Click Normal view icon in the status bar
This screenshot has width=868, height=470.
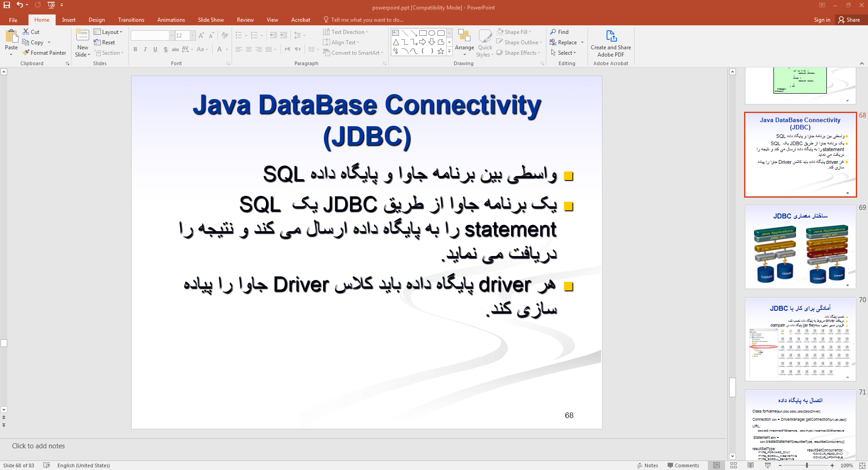point(716,465)
